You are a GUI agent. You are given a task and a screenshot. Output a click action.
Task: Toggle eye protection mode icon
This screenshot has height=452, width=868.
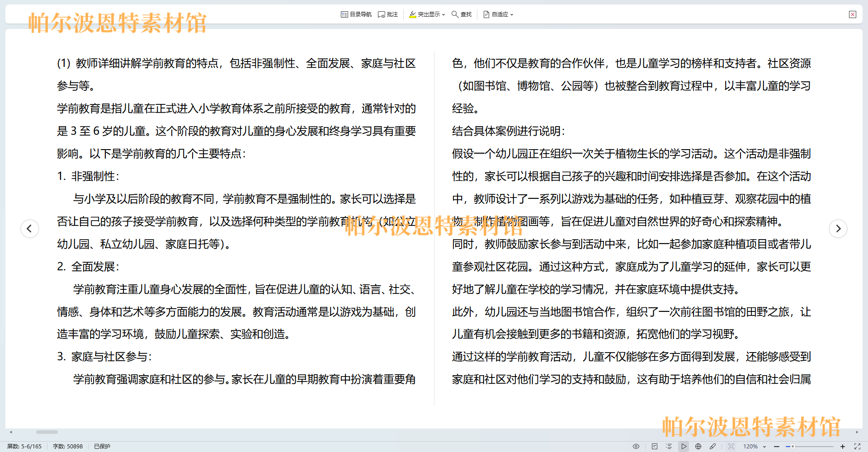pos(636,446)
